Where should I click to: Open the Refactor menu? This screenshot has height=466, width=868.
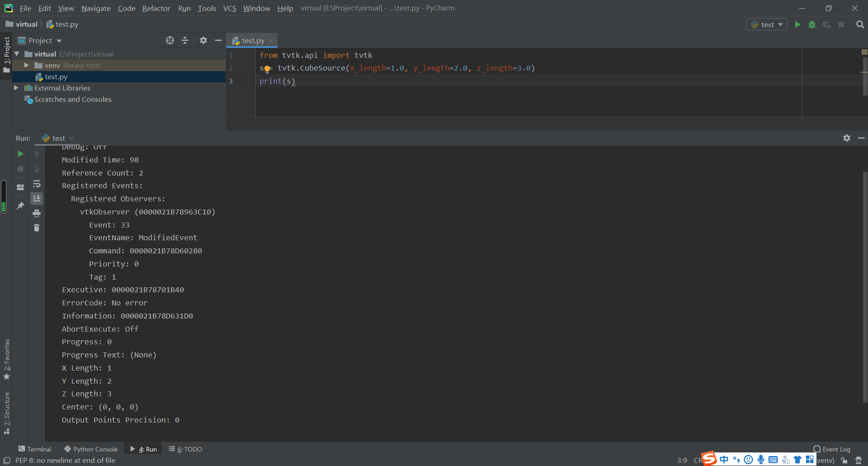pyautogui.click(x=156, y=8)
